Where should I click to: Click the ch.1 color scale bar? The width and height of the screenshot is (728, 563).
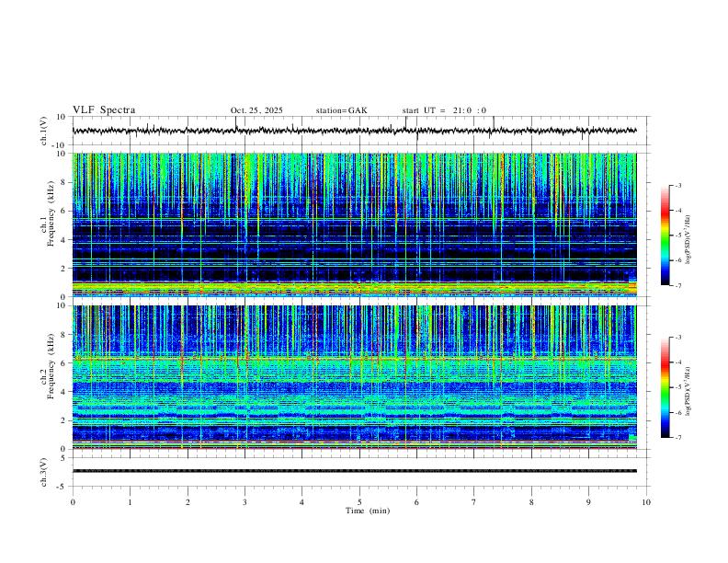point(665,236)
